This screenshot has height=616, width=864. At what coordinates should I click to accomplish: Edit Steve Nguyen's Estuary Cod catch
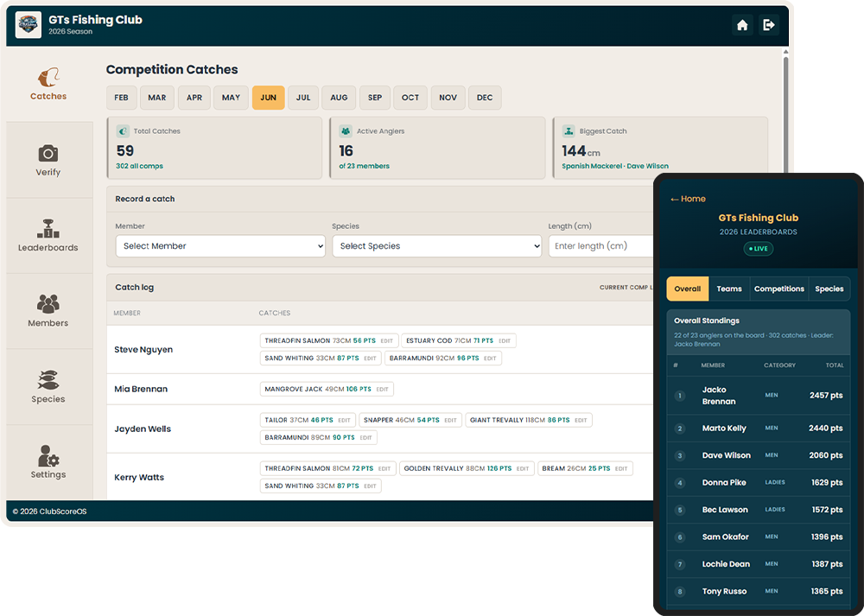(x=505, y=341)
